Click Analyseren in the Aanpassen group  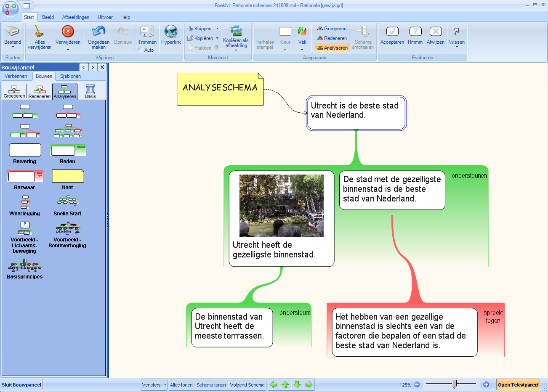332,48
